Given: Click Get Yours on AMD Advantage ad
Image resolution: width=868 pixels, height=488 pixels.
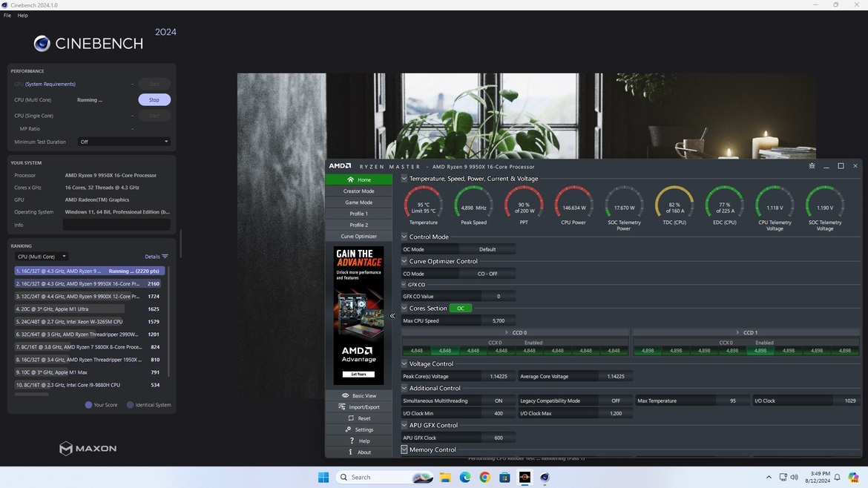Looking at the screenshot, I should (358, 375).
